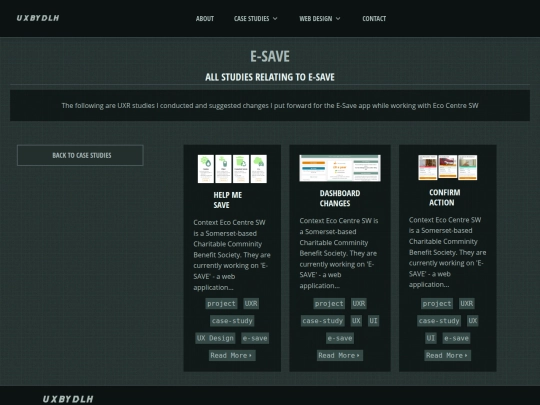Viewport: 540px width, 405px height.
Task: Select UX tag on Confirm Action card
Action: coord(472,321)
